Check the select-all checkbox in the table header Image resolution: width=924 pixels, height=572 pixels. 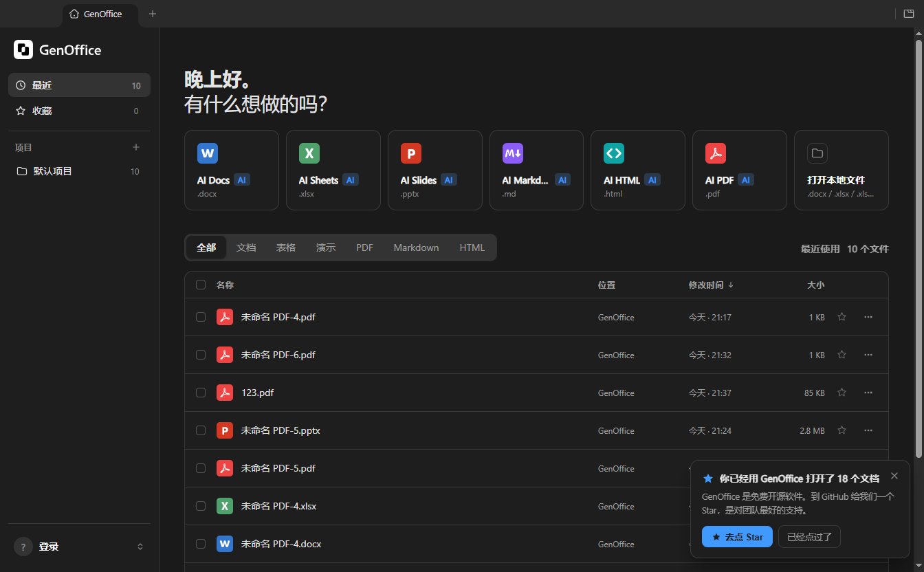201,285
